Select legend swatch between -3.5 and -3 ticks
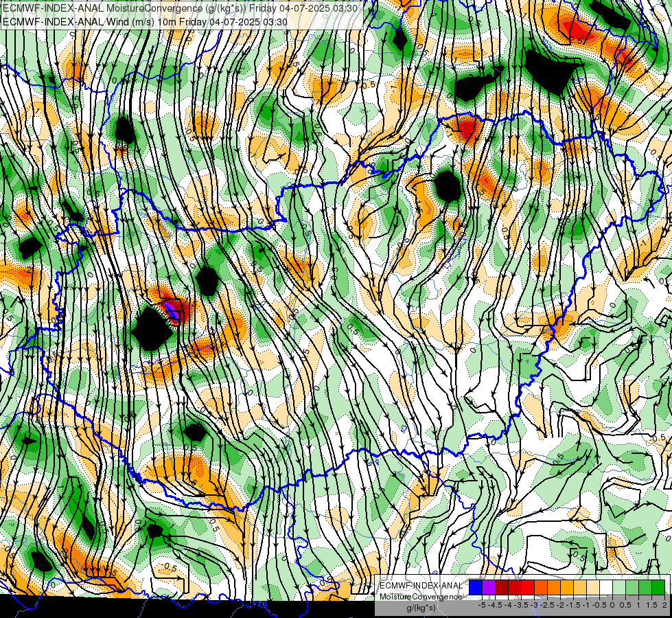This screenshot has height=618, width=672. pos(528,587)
